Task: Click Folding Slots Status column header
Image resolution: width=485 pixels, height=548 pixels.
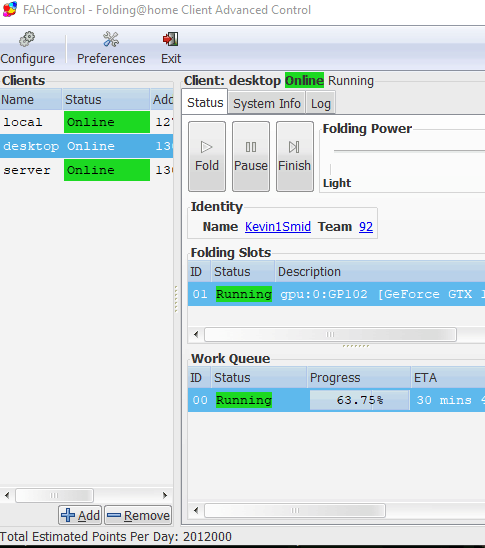Action: pos(242,272)
